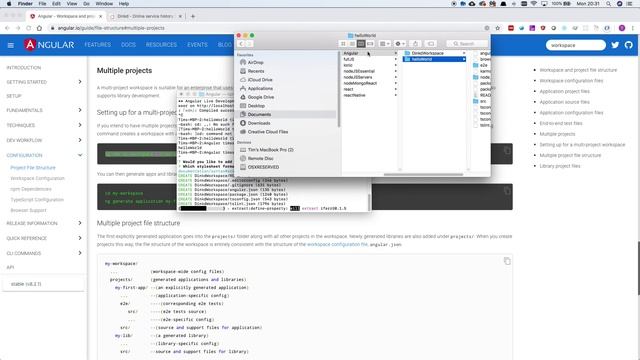Open Angular GitHub icon link
Screen dimensions: 640x360
coord(629,45)
